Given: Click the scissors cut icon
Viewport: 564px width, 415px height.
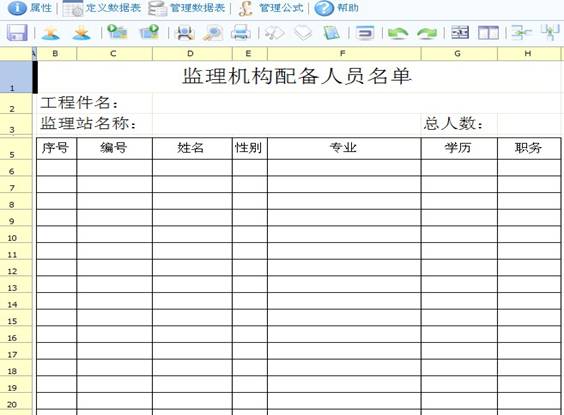Looking at the screenshot, I should [x=274, y=33].
